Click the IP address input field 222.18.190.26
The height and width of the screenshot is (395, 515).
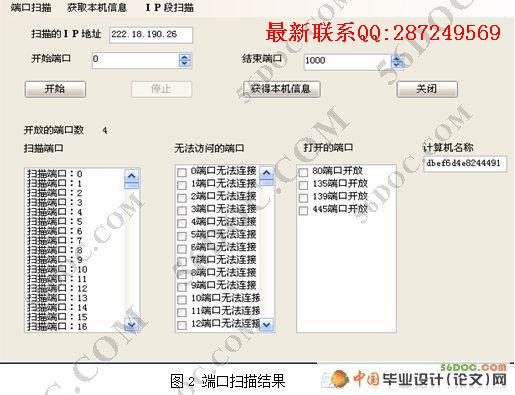[151, 35]
